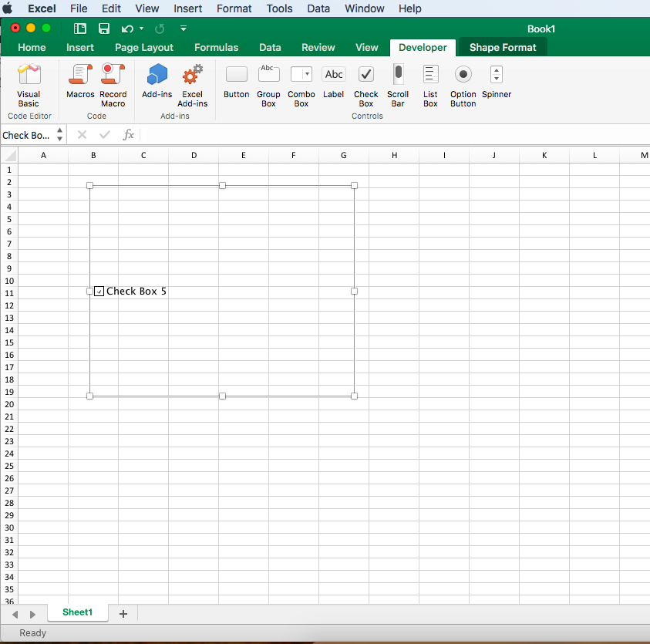Add a new sheet with plus button

pos(123,614)
